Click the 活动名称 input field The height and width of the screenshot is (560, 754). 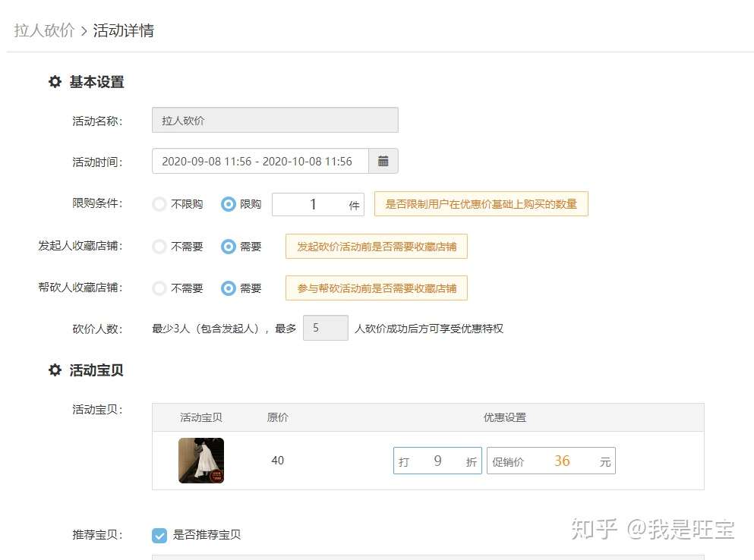point(275,120)
